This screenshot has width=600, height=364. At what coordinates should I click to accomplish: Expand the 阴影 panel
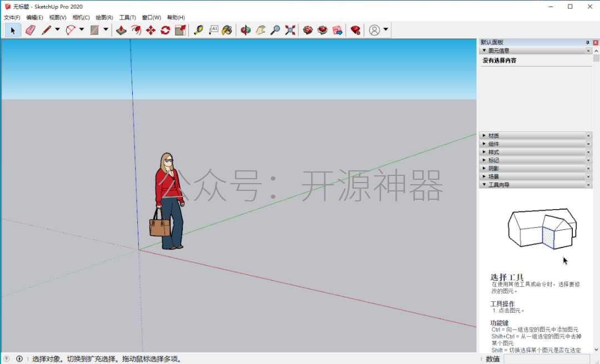(484, 168)
